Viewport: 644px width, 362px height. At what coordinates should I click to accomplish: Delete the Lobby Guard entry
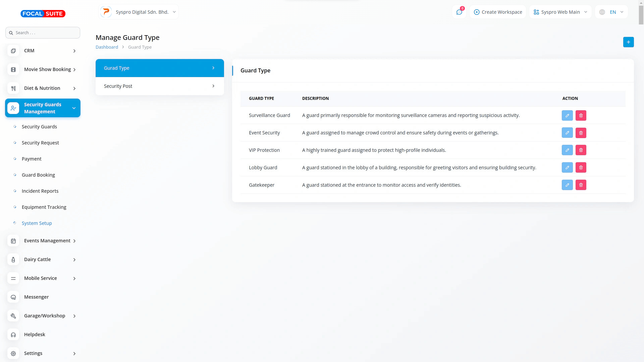click(581, 168)
